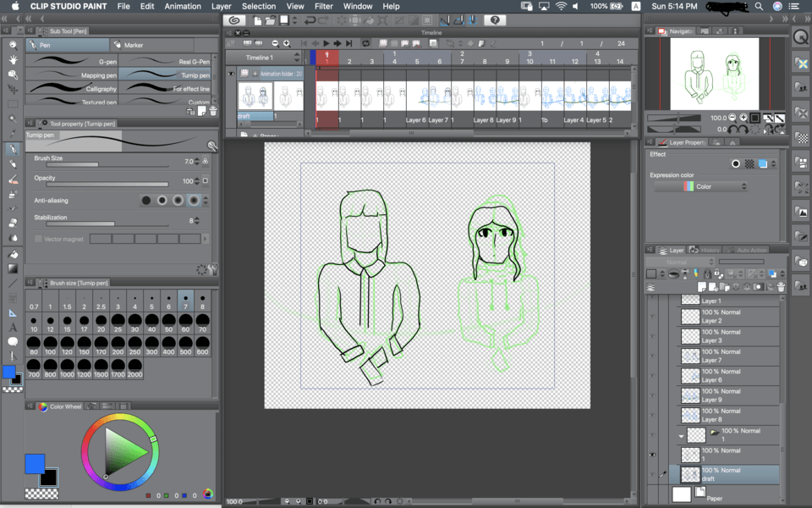Toggle visibility of the Animation folder track
Image resolution: width=812 pixels, height=508 pixels.
tap(231, 75)
